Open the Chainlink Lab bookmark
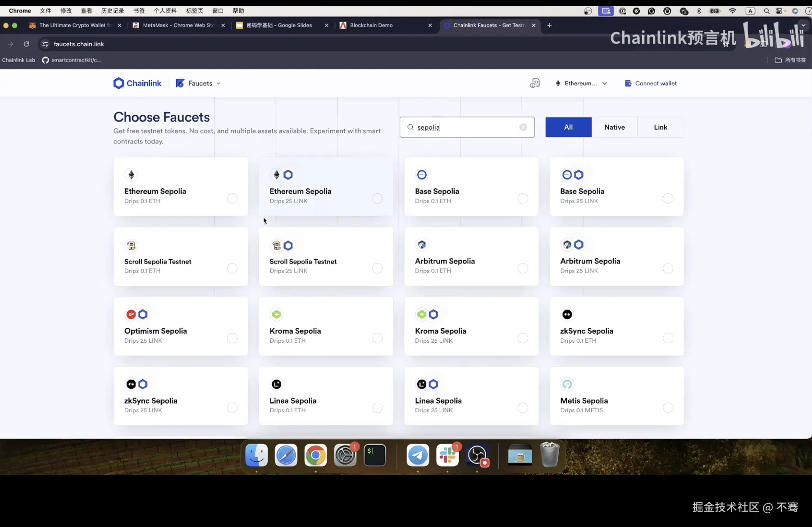Viewport: 812px width, 527px height. (18, 60)
